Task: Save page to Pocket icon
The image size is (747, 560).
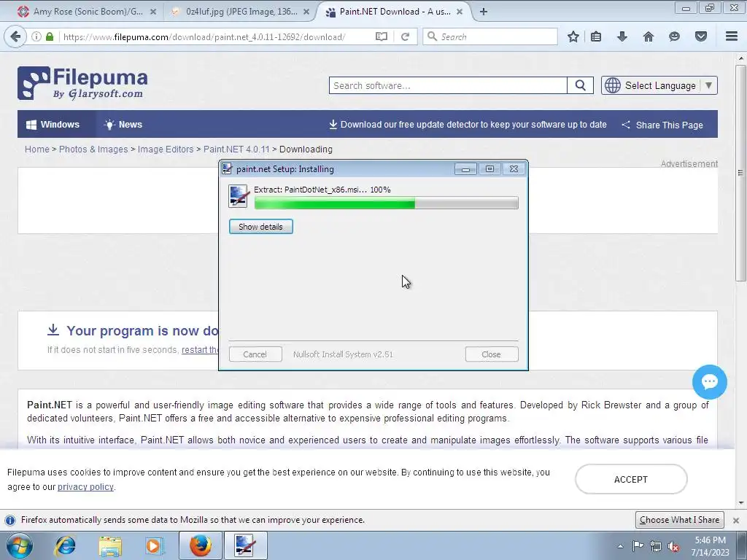Action: 701,36
